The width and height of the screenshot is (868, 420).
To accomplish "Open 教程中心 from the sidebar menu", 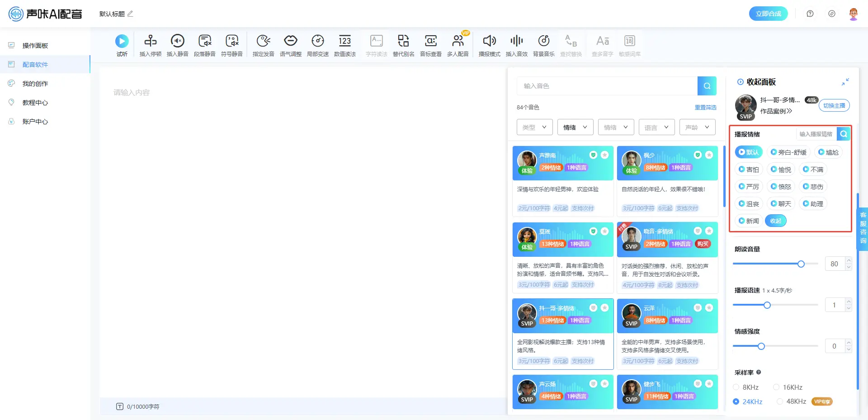I will (35, 103).
